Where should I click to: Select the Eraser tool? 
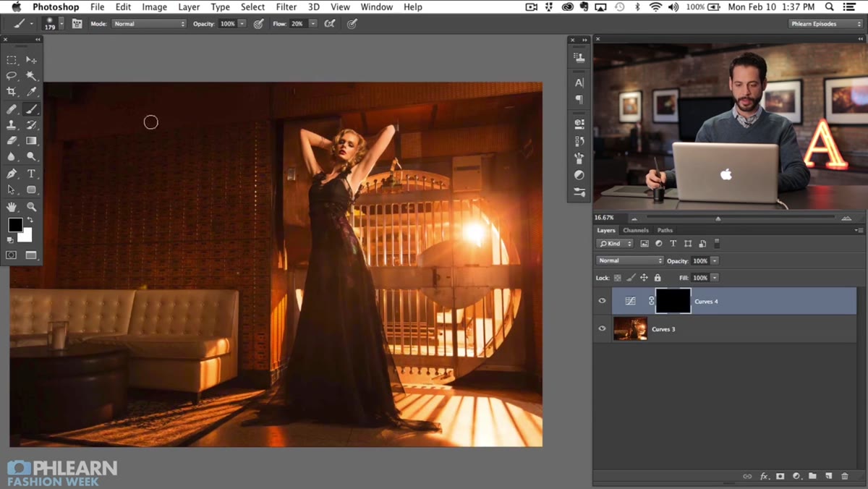[x=12, y=141]
